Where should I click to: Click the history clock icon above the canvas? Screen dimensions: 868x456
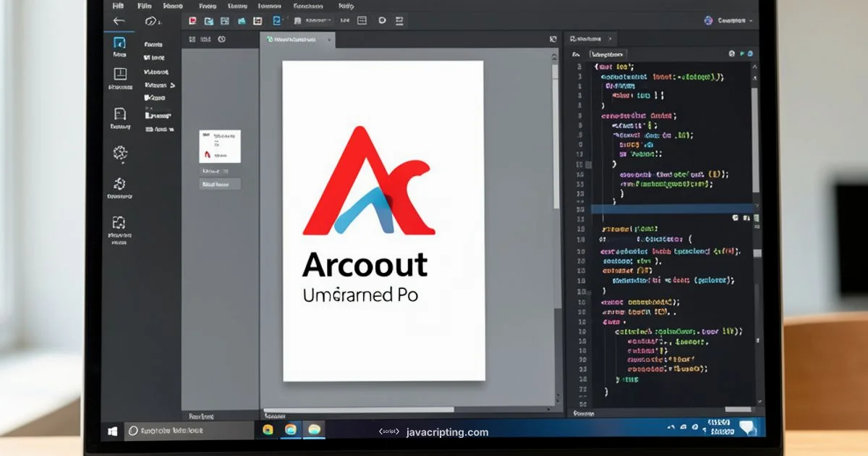[224, 41]
